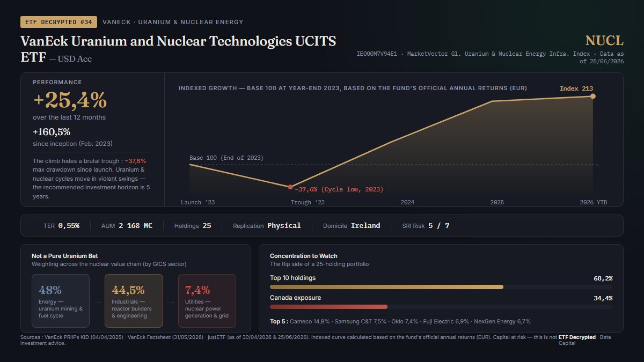Image resolution: width=644 pixels, height=362 pixels.
Task: Click the AUM 2 168 M€ stat
Action: coord(127,226)
